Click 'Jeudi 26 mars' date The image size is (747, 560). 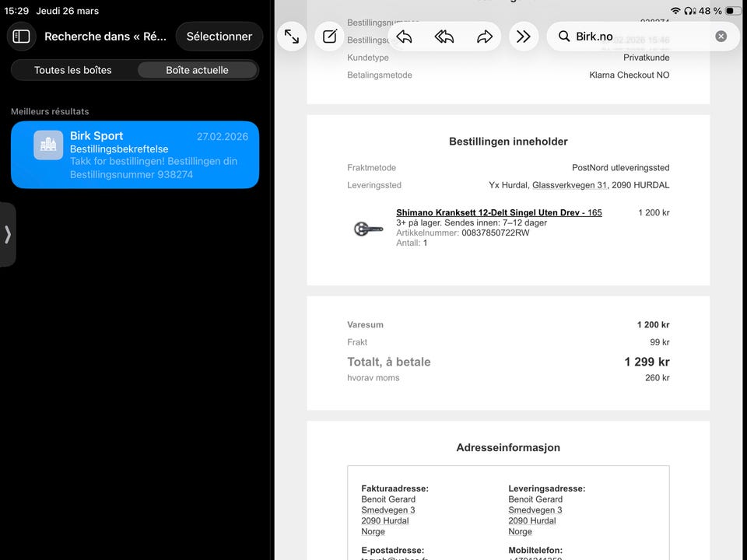pos(68,10)
